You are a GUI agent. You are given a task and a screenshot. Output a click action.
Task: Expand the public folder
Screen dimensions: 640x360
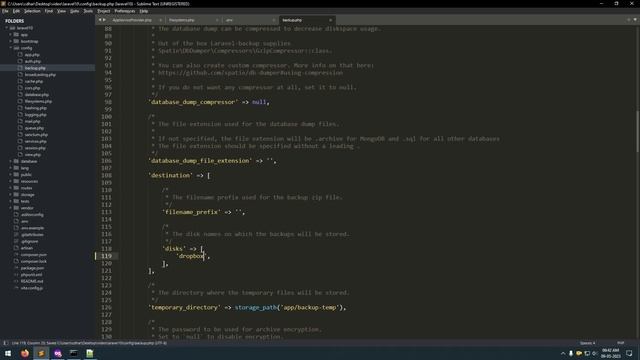point(11,175)
